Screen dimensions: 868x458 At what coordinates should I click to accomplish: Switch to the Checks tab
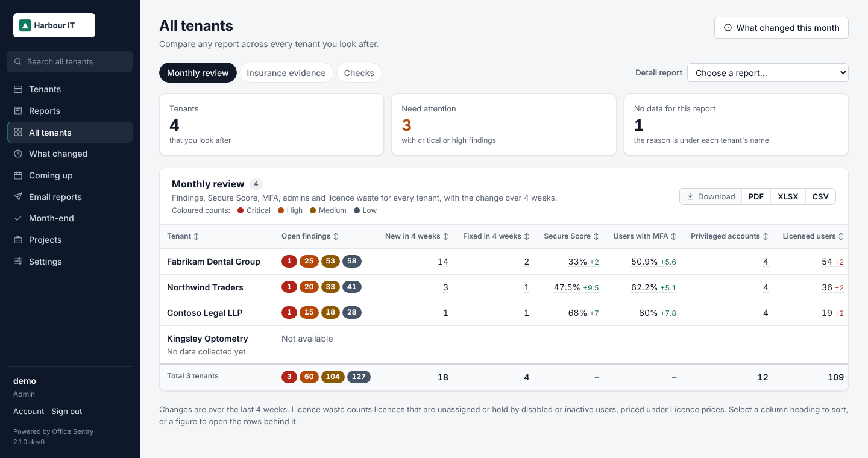(x=359, y=73)
